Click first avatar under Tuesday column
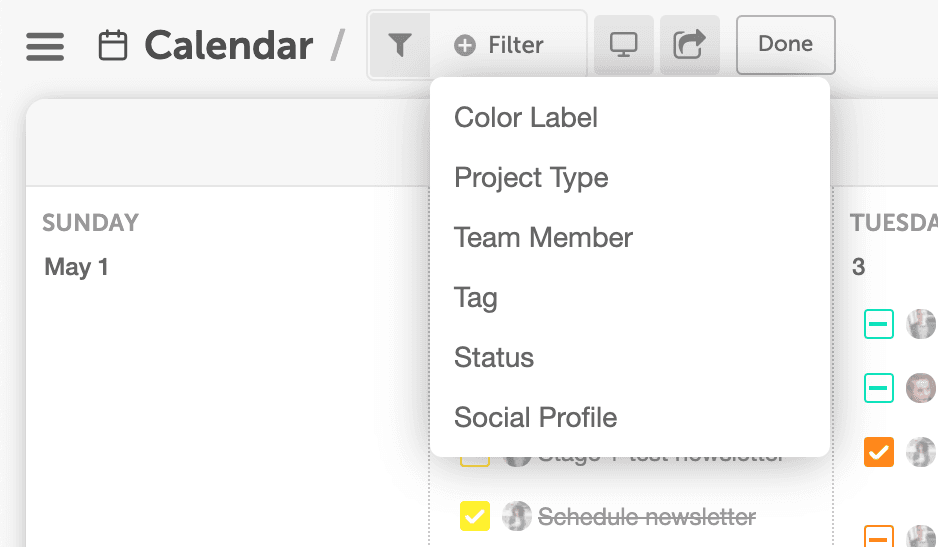Screen dimensions: 938x547 coord(921,324)
